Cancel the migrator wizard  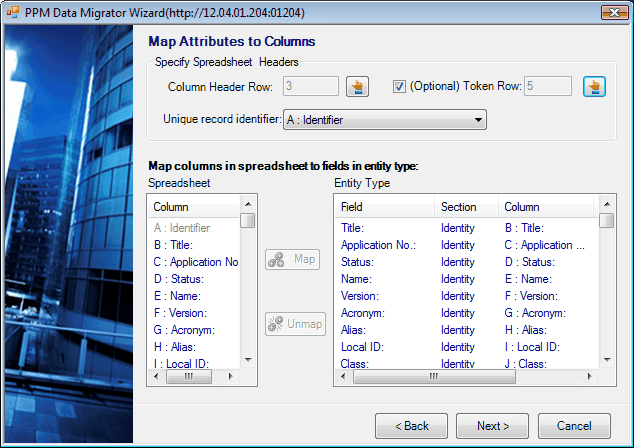pos(574,426)
